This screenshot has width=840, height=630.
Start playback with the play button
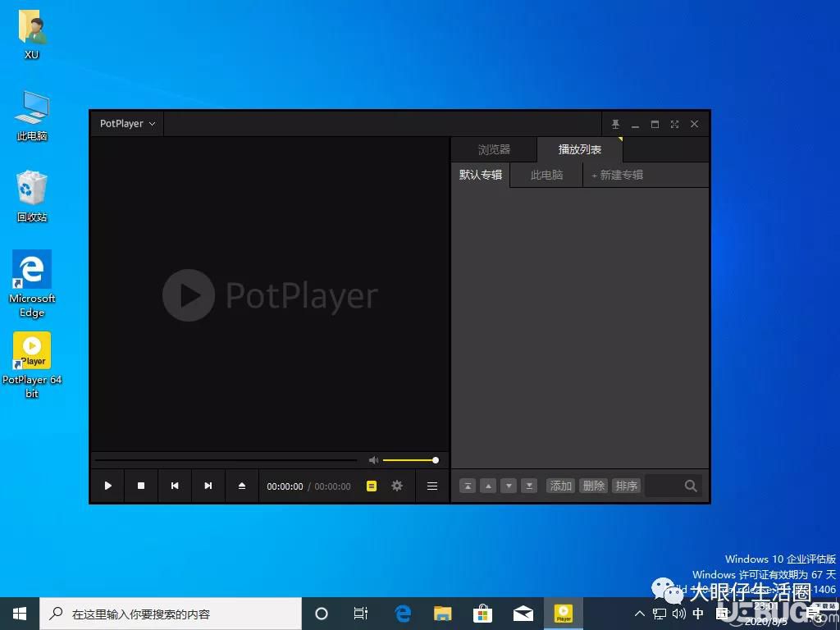[107, 486]
